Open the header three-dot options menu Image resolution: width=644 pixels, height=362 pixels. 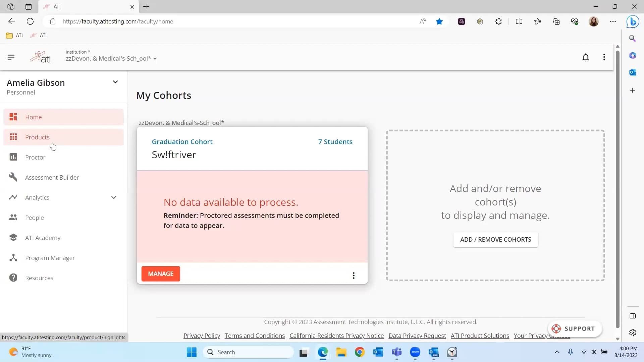click(604, 57)
